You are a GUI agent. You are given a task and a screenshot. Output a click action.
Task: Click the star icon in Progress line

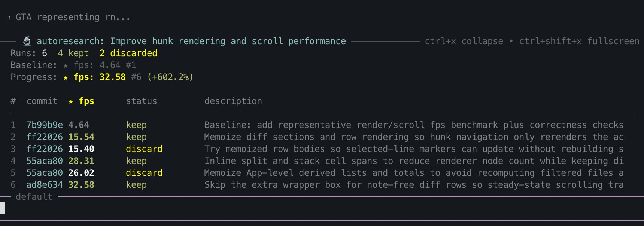tap(66, 77)
